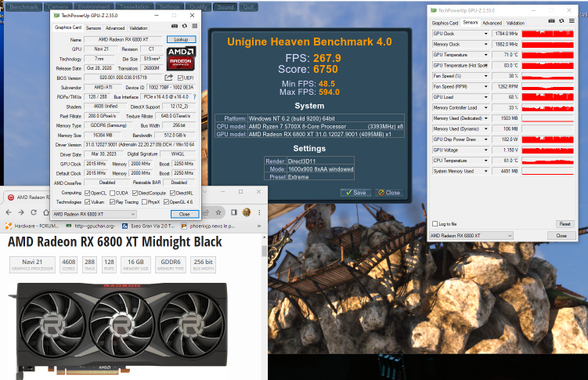This screenshot has height=380, width=588.
Task: Refresh GPU info in Graphics Card window
Action: coord(185,27)
